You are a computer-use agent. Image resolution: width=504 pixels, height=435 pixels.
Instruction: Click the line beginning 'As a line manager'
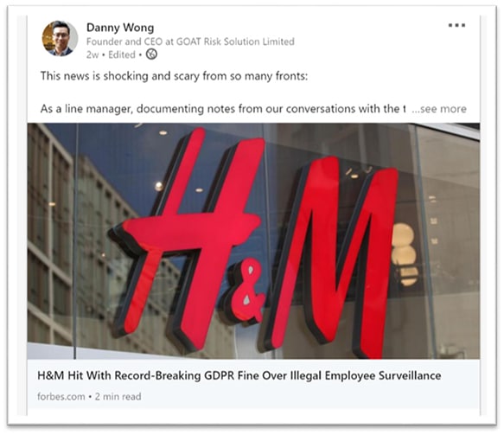coord(223,109)
